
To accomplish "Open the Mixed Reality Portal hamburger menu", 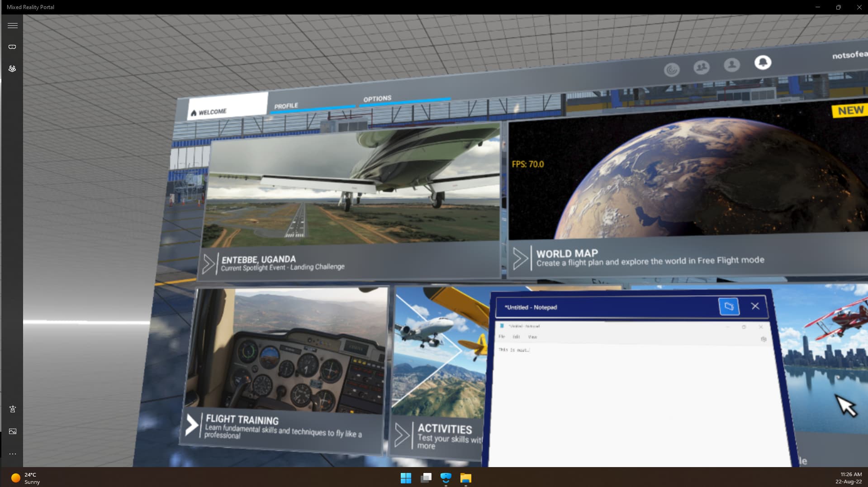I will click(13, 26).
